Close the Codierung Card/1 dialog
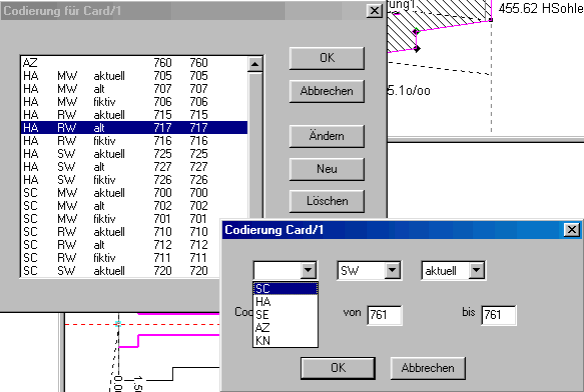The height and width of the screenshot is (392, 584). pos(572,230)
